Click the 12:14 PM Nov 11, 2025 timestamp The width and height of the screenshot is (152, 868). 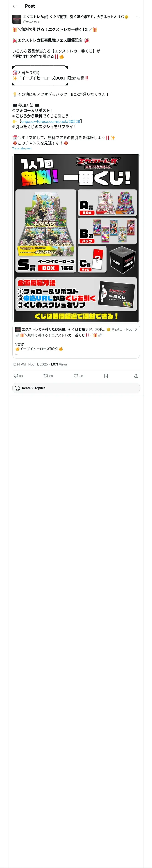click(x=30, y=364)
